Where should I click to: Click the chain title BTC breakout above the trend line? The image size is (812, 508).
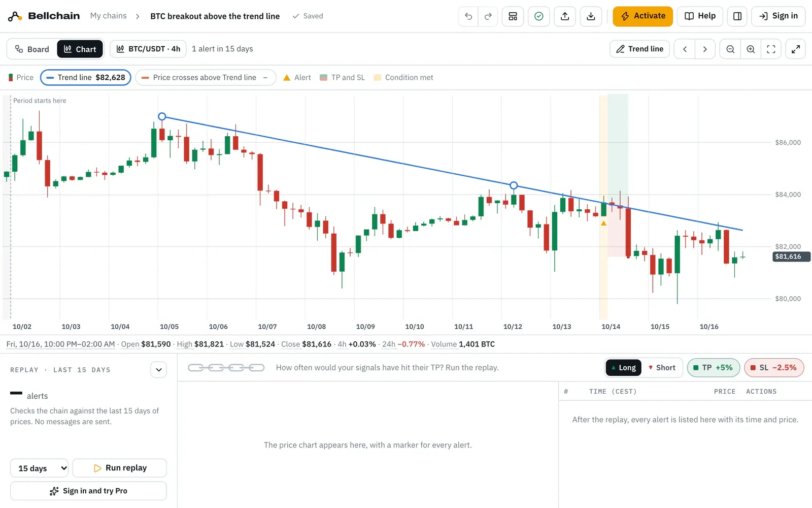215,16
